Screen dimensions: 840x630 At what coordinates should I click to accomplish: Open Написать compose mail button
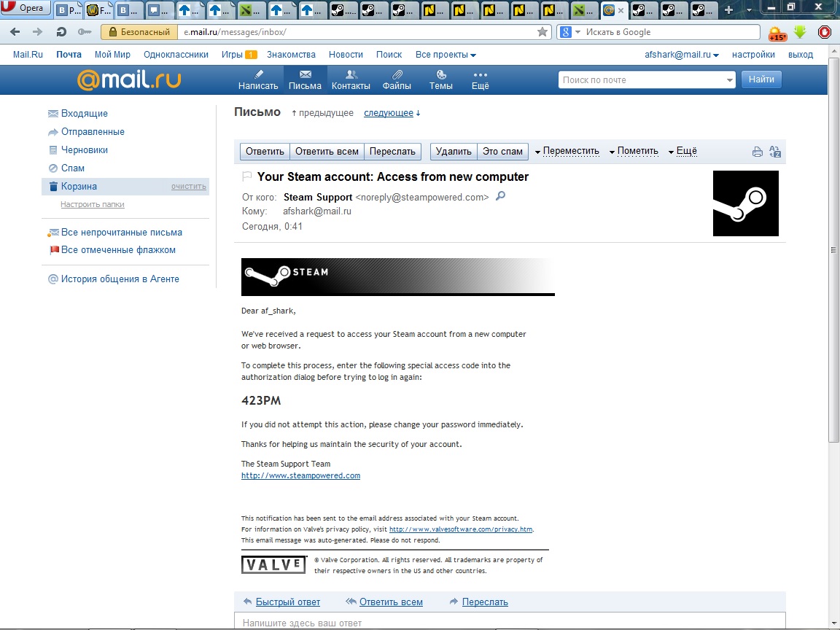(258, 79)
